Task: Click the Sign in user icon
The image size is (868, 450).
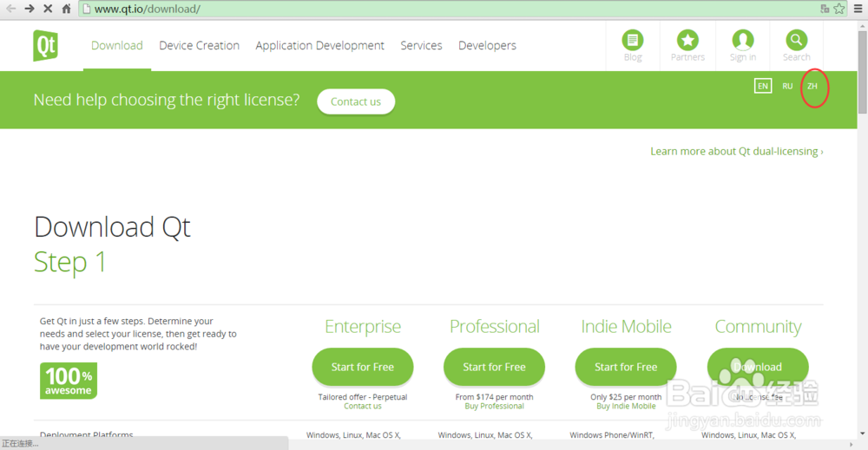Action: pyautogui.click(x=743, y=40)
